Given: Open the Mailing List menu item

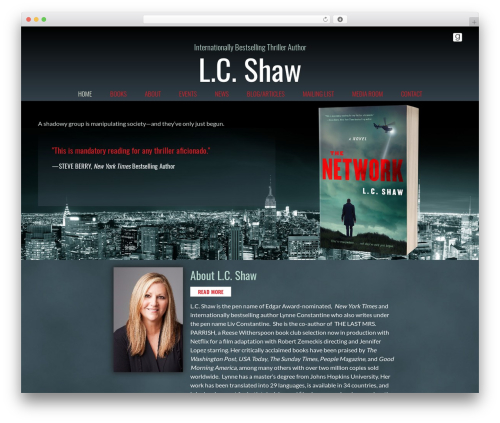Looking at the screenshot, I should pyautogui.click(x=318, y=94).
